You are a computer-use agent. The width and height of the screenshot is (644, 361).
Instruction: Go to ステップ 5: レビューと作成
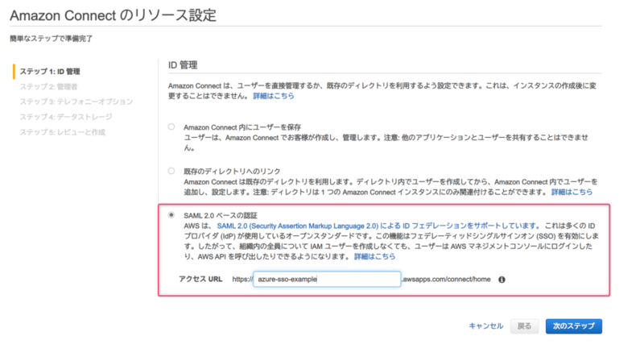[x=63, y=132]
